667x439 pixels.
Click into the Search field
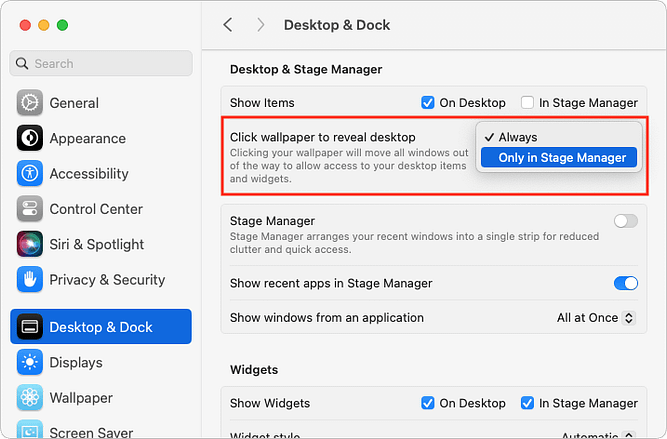[101, 63]
